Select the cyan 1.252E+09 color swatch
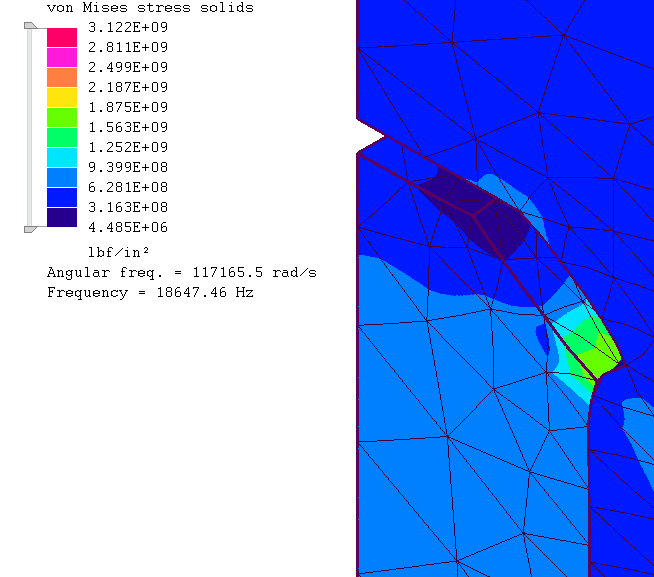This screenshot has width=654, height=577. click(62, 157)
